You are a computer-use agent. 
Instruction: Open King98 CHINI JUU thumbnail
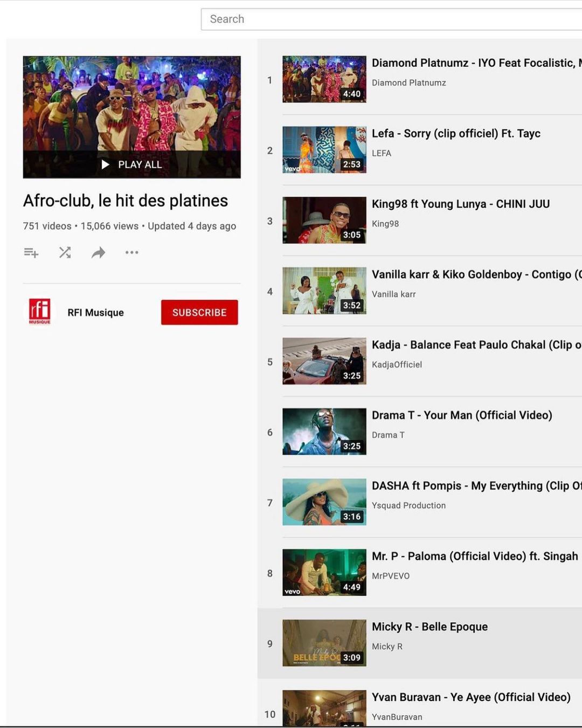[x=324, y=220]
